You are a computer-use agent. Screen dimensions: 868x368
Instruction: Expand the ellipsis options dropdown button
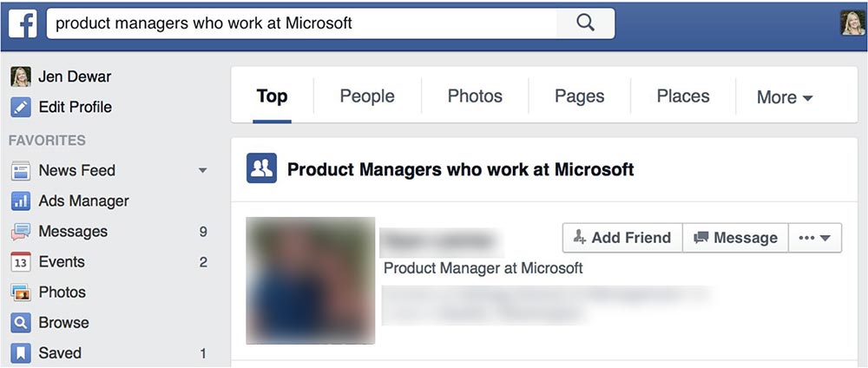pyautogui.click(x=815, y=238)
